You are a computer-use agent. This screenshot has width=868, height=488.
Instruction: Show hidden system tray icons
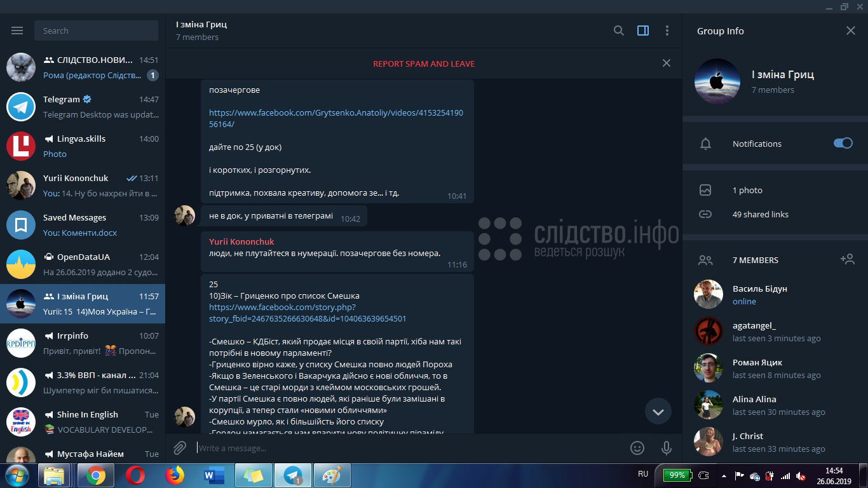[x=724, y=475]
